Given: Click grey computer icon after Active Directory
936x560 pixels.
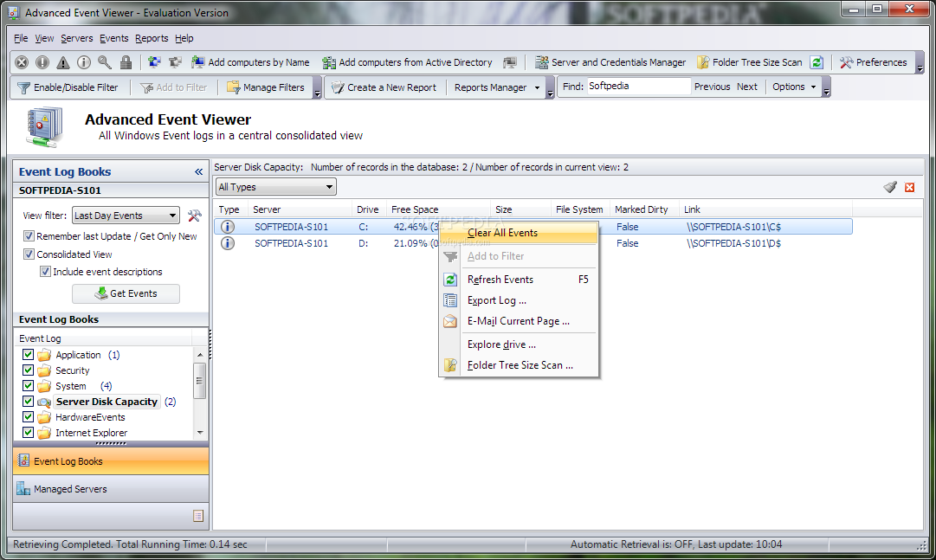Looking at the screenshot, I should (x=509, y=62).
